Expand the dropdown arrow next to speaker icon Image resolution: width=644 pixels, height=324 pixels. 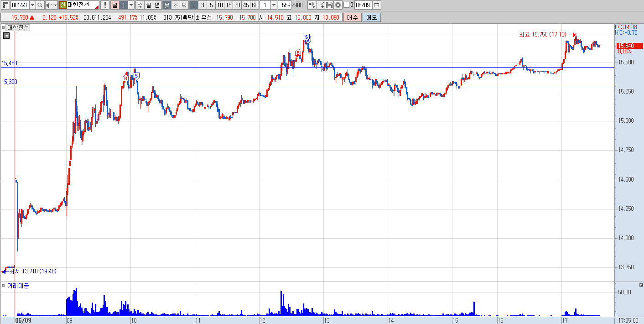click(56, 5)
